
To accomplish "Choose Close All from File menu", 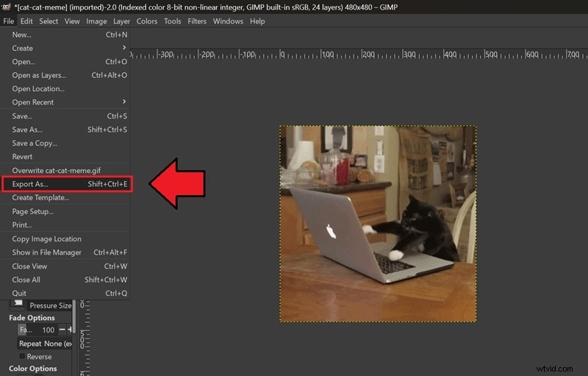I will 65,280.
